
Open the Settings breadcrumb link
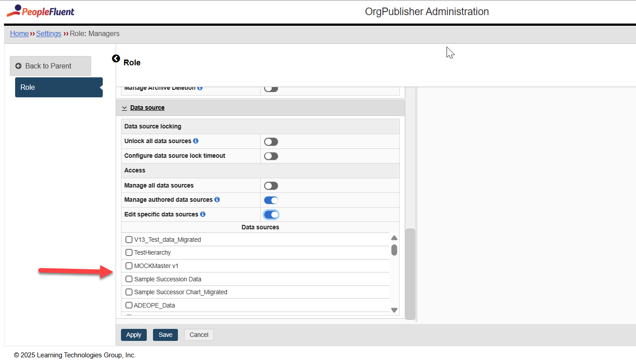48,33
